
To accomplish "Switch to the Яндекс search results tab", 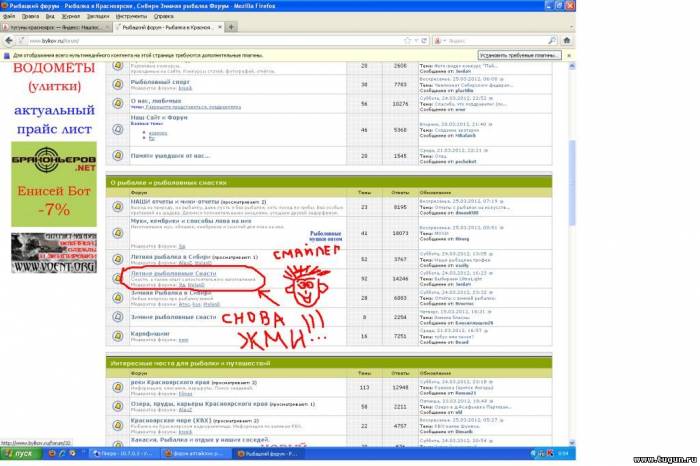I will 55,27.
